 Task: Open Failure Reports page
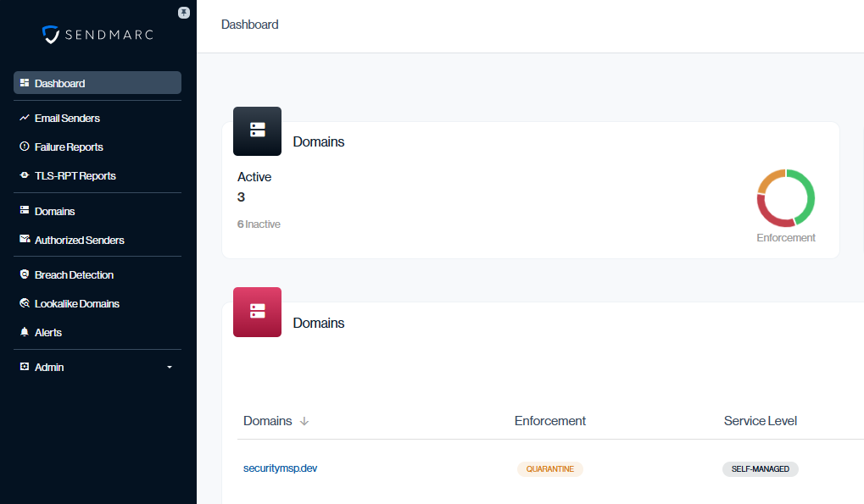pyautogui.click(x=69, y=147)
